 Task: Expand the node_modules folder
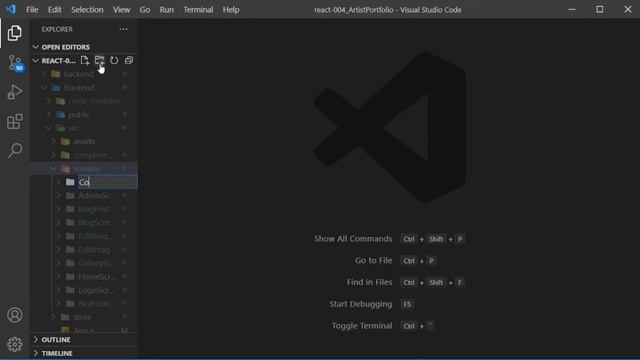[84, 101]
